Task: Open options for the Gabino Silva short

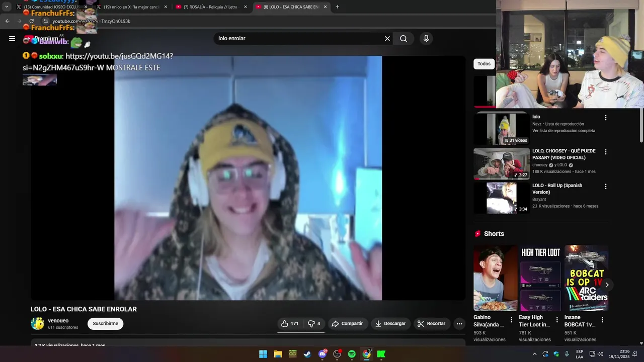Action: (x=512, y=320)
